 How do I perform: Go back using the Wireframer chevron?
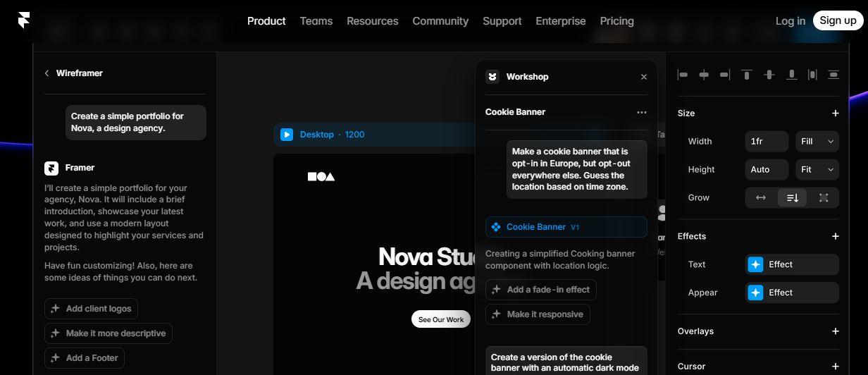click(47, 73)
